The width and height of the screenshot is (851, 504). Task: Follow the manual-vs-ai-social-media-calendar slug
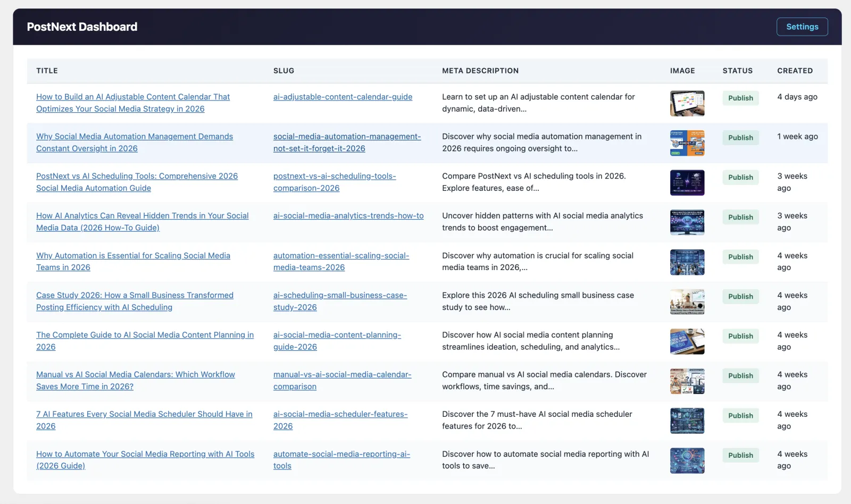pyautogui.click(x=342, y=381)
